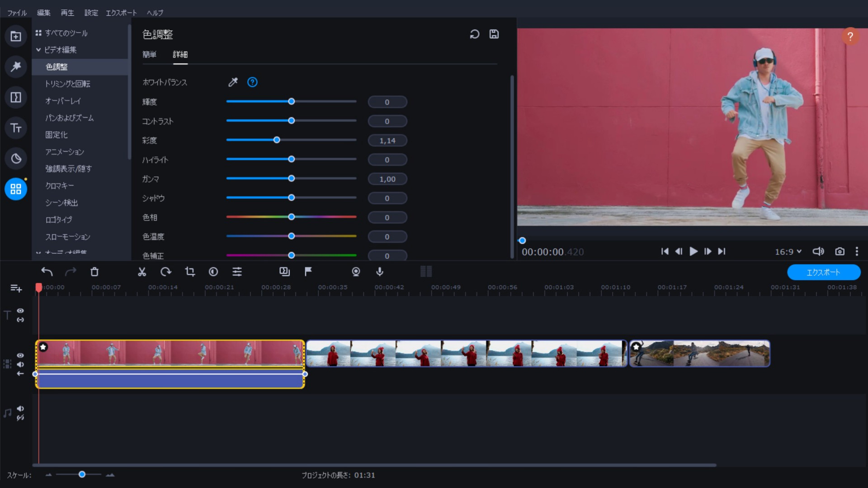Select オーバーレイ tool
Image resolution: width=868 pixels, height=488 pixels.
(63, 101)
